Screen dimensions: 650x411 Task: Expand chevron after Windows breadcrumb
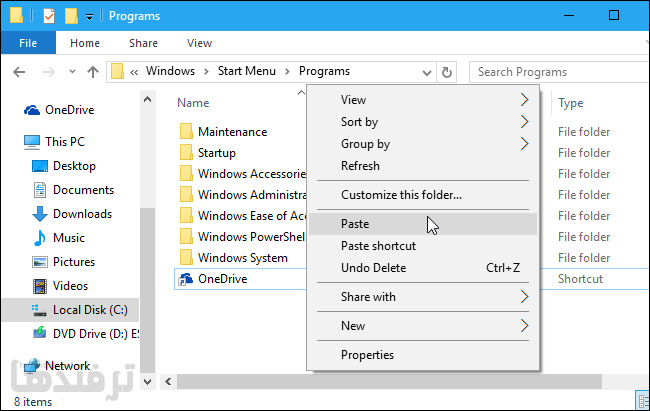tap(206, 72)
